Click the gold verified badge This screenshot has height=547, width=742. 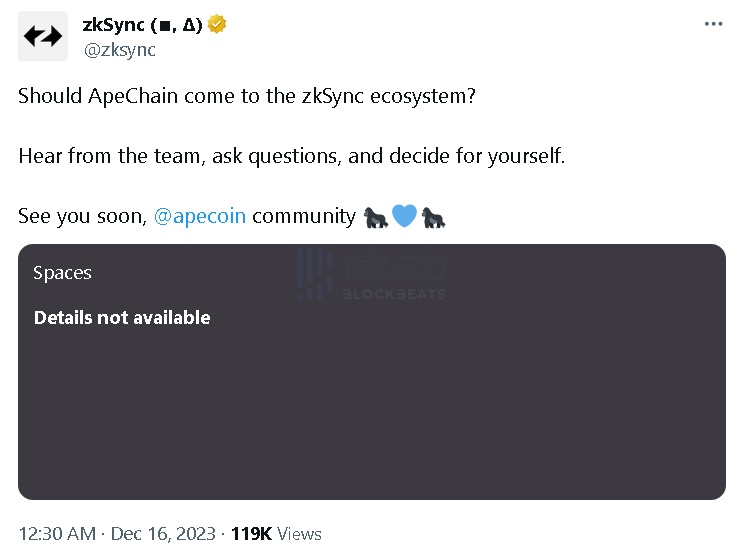(x=217, y=24)
